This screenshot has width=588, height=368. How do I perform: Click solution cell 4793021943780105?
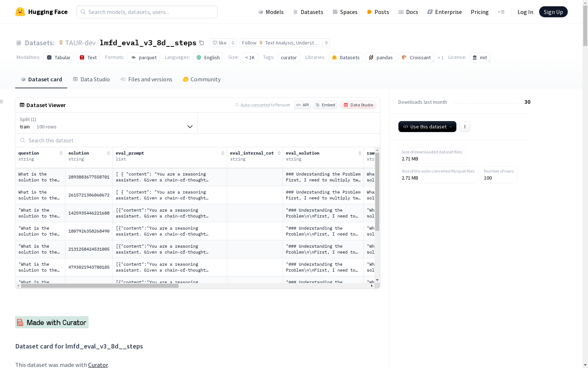(x=89, y=267)
